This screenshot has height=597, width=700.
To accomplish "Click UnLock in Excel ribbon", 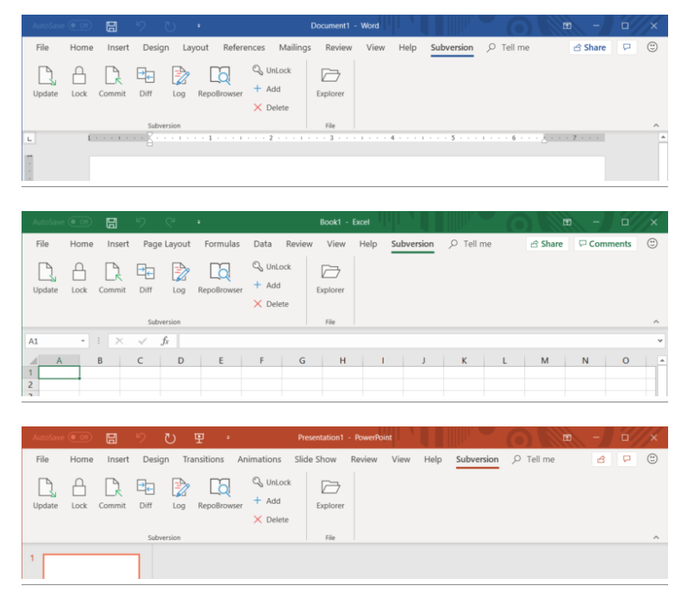I will coord(272,266).
